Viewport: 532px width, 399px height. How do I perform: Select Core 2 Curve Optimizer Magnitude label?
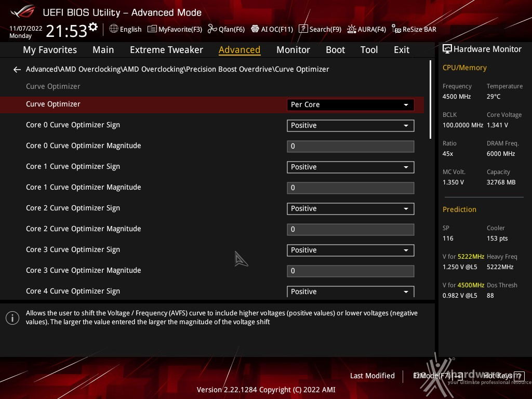click(x=84, y=229)
